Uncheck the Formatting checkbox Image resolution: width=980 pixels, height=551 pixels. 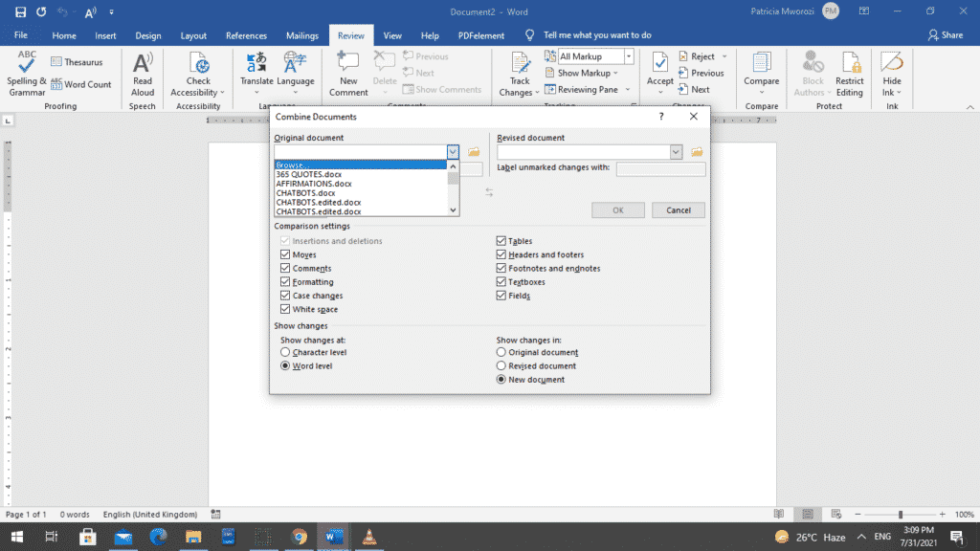click(x=285, y=282)
